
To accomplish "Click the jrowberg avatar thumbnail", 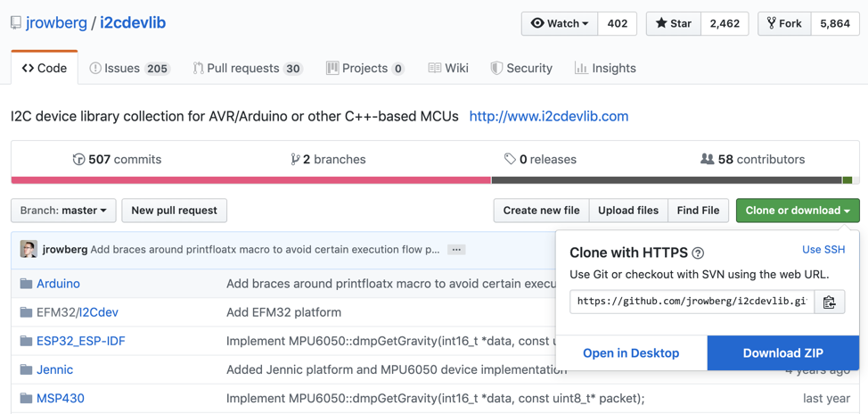I will click(x=29, y=250).
